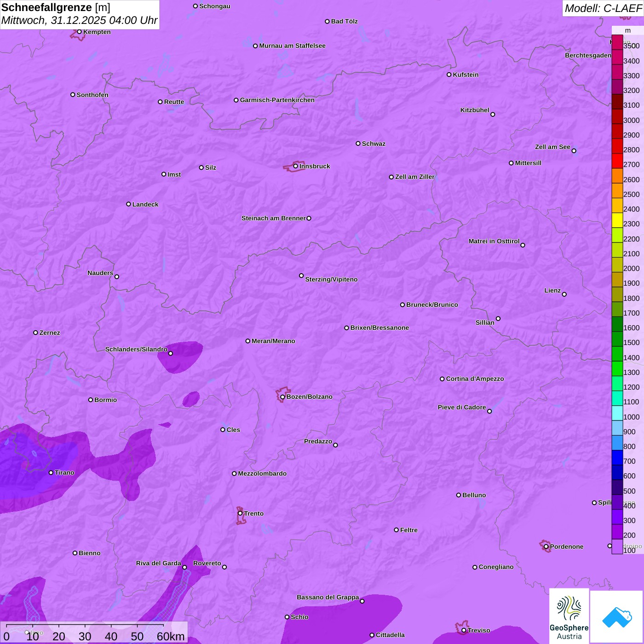
Task: Click the Murnau am Staffelsee label
Action: (x=292, y=46)
